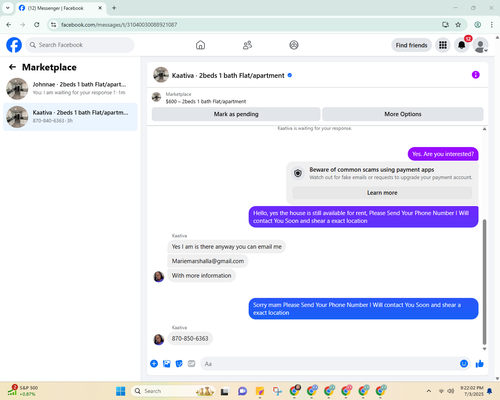The height and width of the screenshot is (400, 500).
Task: Close the Messenger tab
Action: pyautogui.click(x=100, y=8)
